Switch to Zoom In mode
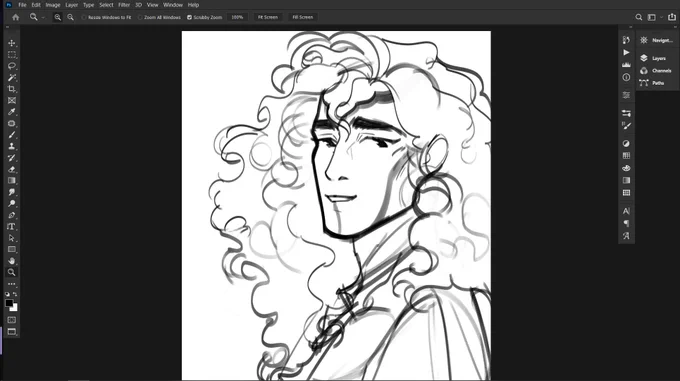680x381 pixels. [x=57, y=17]
